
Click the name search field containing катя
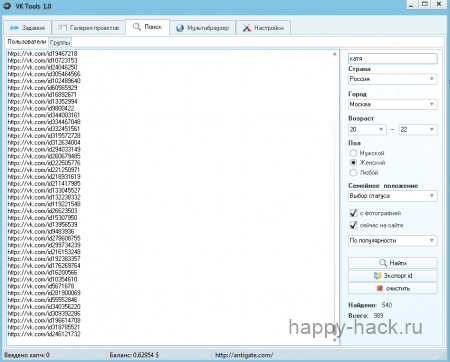[x=392, y=58]
